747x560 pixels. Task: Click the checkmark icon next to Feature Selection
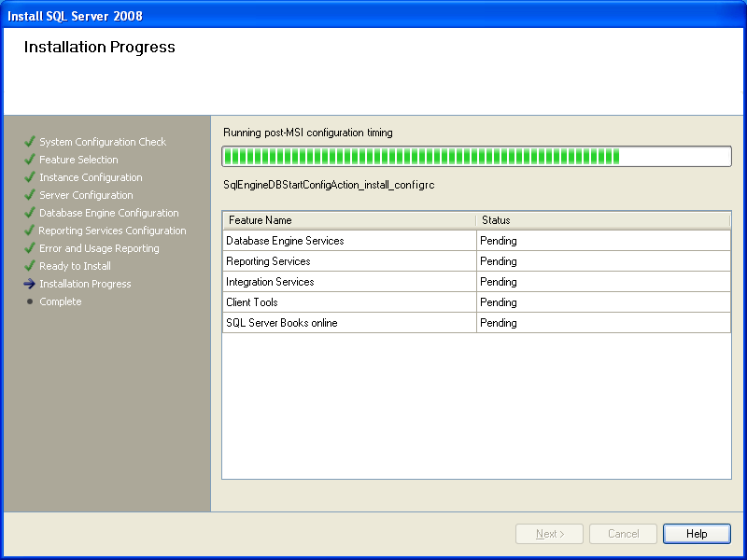click(30, 160)
